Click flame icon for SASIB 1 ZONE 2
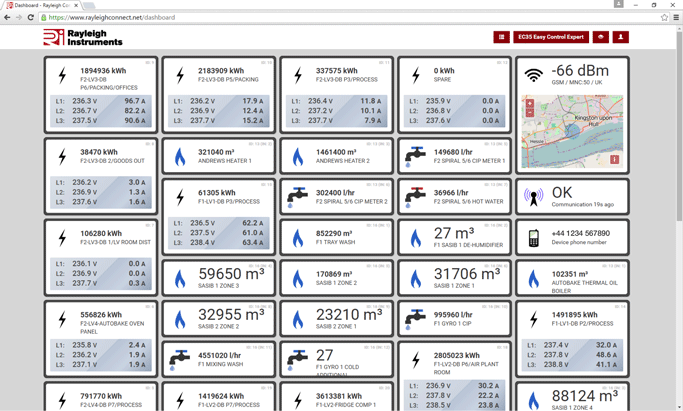Viewport: 683px width, 411px height. click(298, 279)
